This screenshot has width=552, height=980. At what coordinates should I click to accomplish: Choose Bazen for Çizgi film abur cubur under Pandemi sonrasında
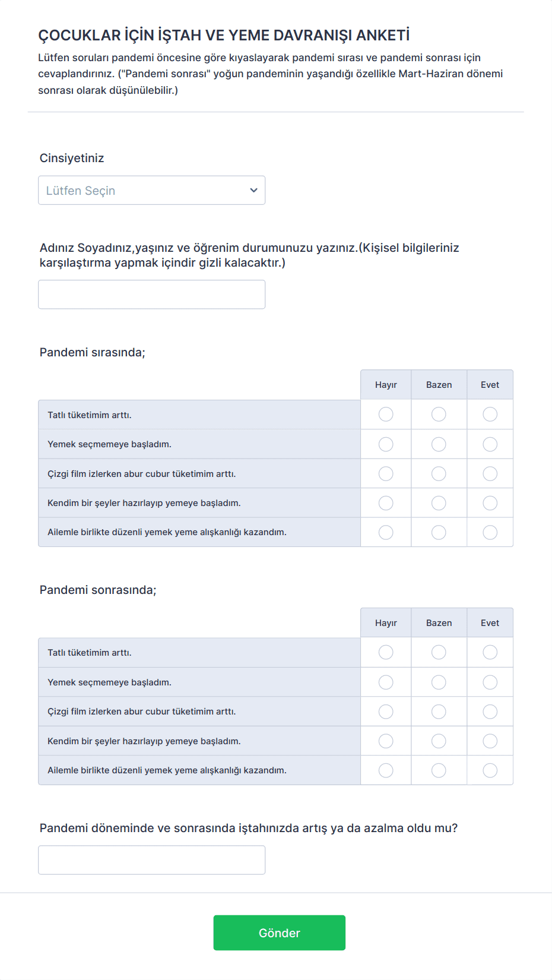pyautogui.click(x=439, y=712)
